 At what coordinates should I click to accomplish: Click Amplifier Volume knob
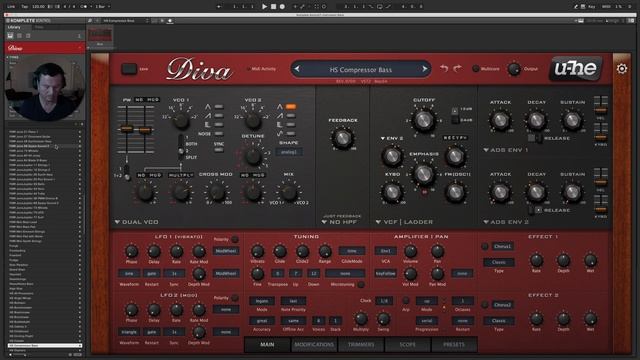pos(410,251)
